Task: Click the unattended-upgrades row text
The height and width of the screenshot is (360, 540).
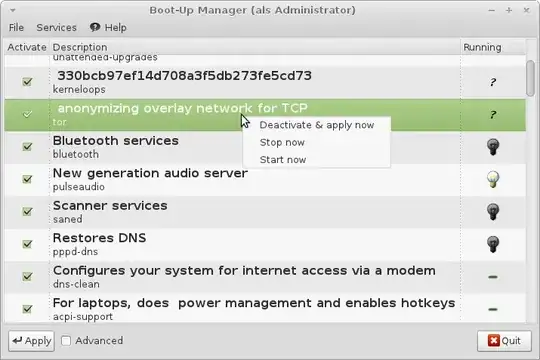Action: pos(105,58)
